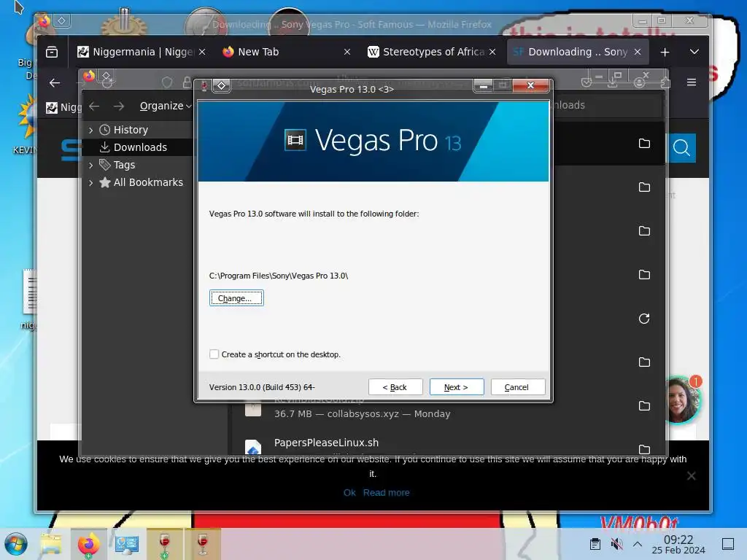Close the Stereotypes of Africa tab
Viewport: 747px width, 560px height.
pyautogui.click(x=492, y=52)
